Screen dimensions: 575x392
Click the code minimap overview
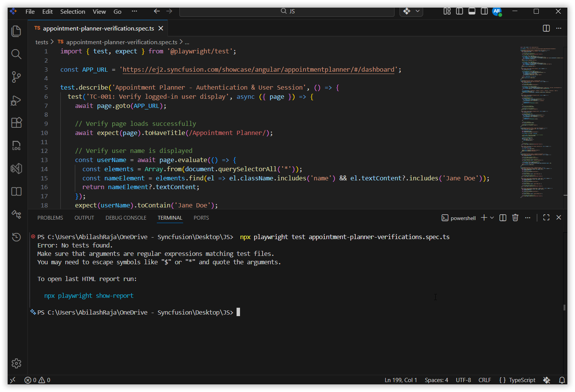pyautogui.click(x=541, y=122)
